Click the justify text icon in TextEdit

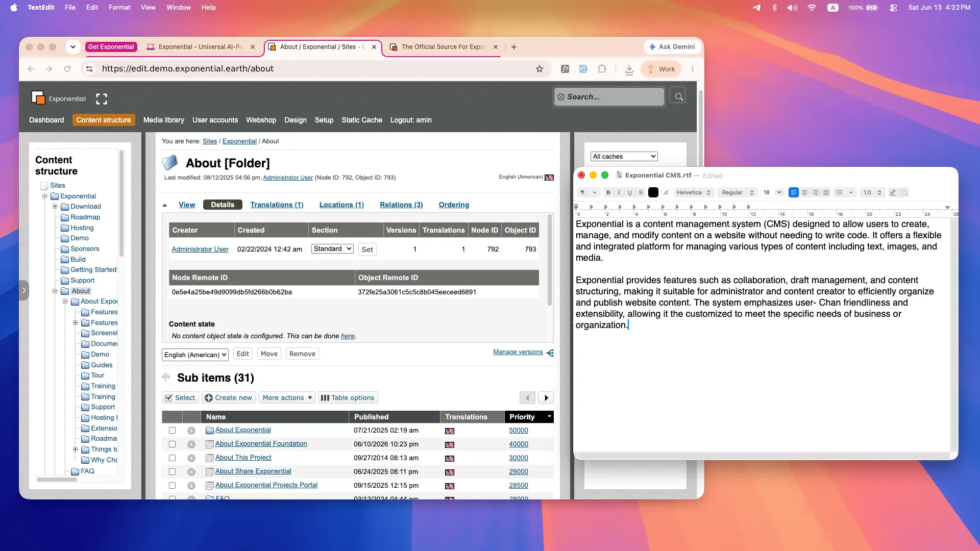point(826,192)
